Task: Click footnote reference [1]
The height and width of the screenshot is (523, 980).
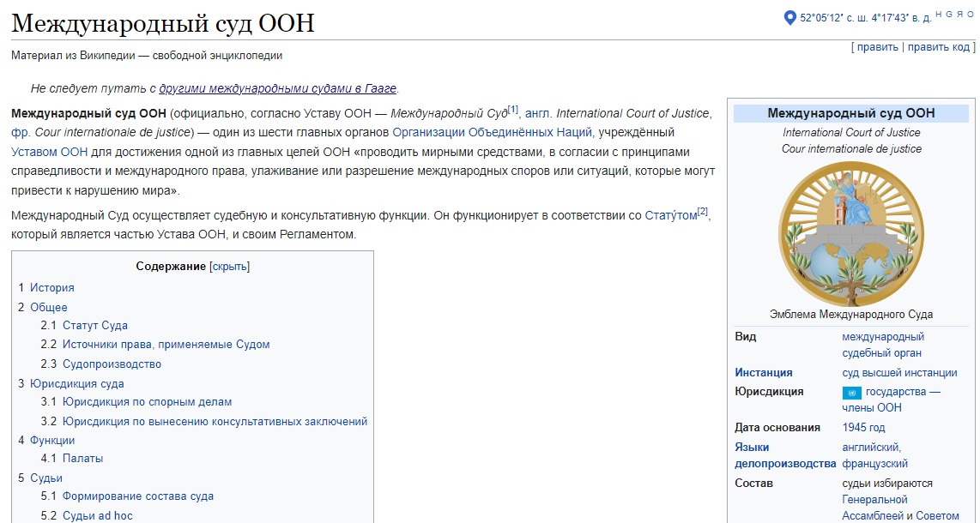Action: tap(512, 110)
